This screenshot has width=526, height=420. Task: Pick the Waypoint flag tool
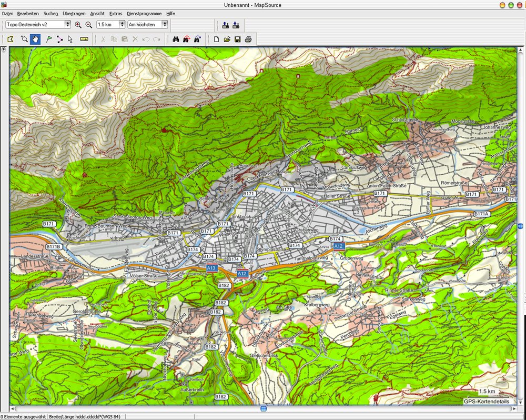[x=49, y=39]
